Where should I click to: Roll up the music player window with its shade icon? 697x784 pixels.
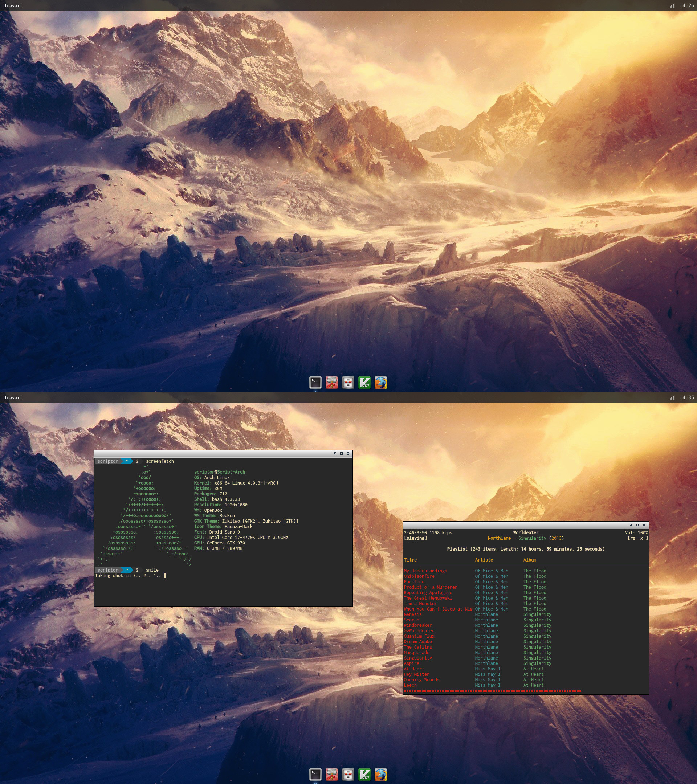click(631, 525)
